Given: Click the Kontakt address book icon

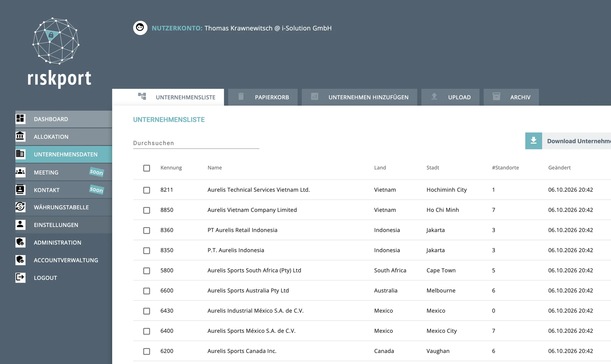Looking at the screenshot, I should 20,190.
